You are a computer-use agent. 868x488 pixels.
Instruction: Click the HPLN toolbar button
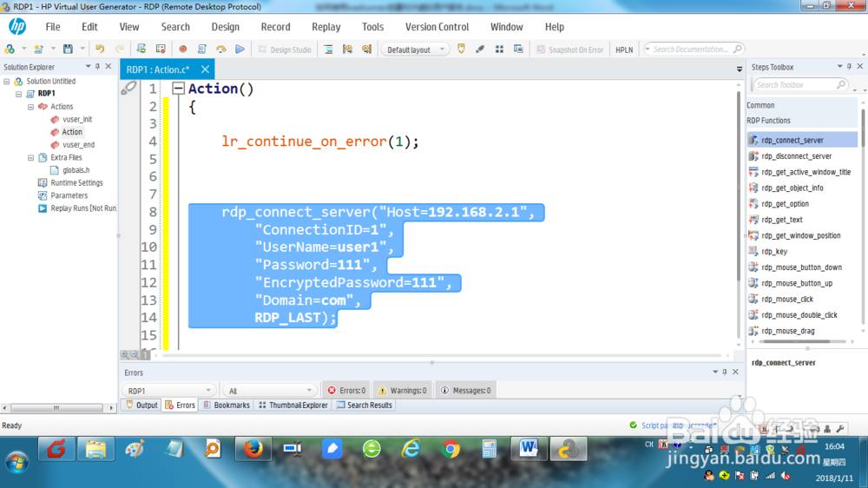(x=624, y=49)
